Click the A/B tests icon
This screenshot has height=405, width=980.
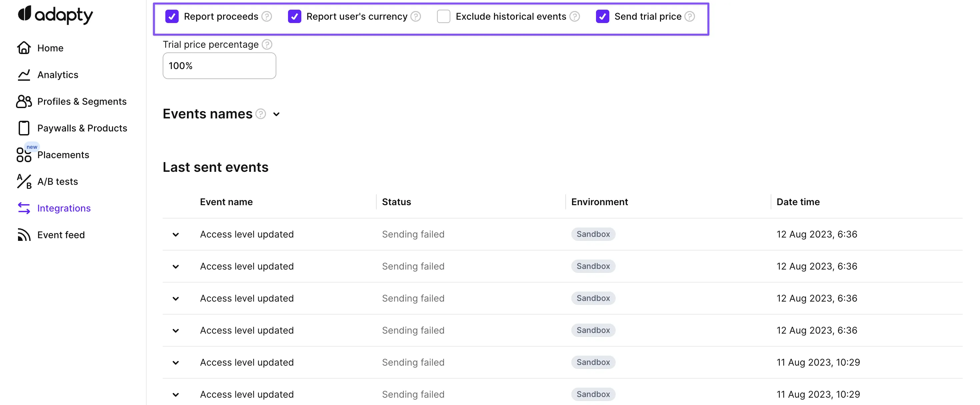pos(24,181)
